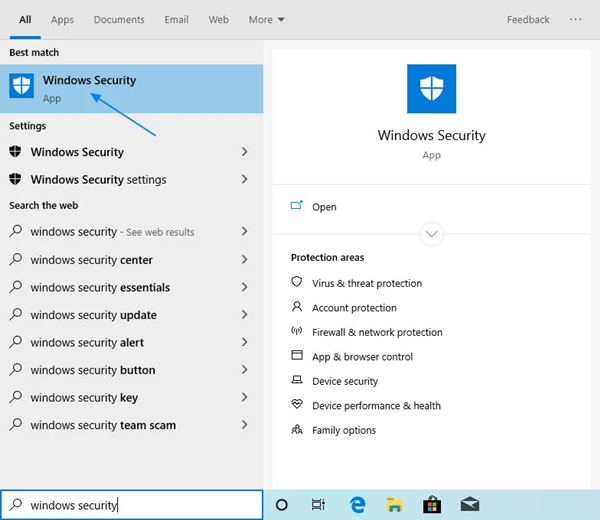The width and height of the screenshot is (600, 520).
Task: Open Virus & threat protection
Action: tap(366, 284)
